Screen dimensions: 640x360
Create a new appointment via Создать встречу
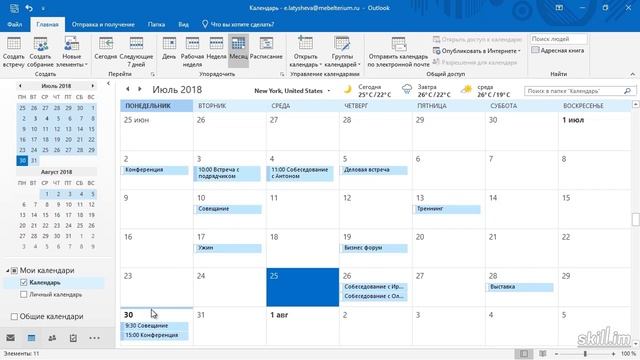pos(13,52)
